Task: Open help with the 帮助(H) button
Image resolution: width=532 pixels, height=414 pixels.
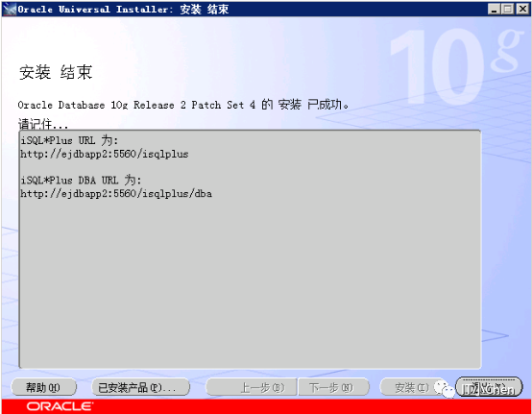Action: point(44,387)
